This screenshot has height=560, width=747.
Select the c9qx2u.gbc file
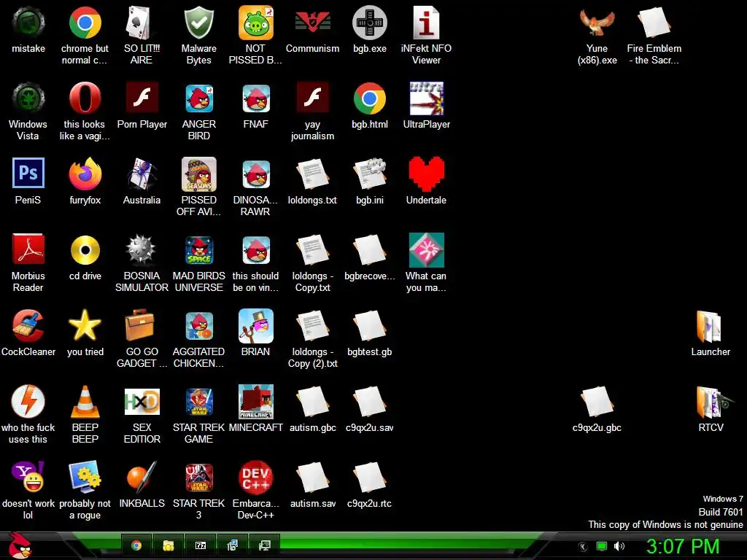[597, 402]
